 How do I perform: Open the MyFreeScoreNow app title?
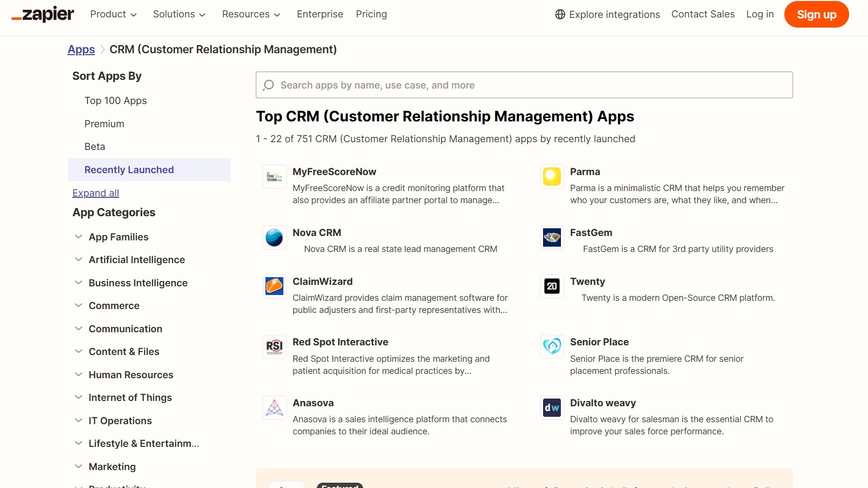click(334, 172)
